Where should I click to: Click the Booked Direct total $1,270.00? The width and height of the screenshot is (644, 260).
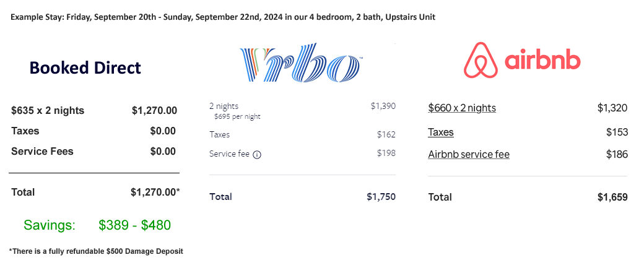tap(155, 192)
